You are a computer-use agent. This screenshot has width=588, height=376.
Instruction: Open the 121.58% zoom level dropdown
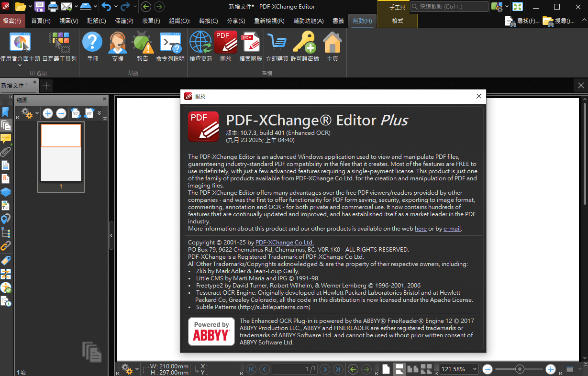[x=474, y=369]
